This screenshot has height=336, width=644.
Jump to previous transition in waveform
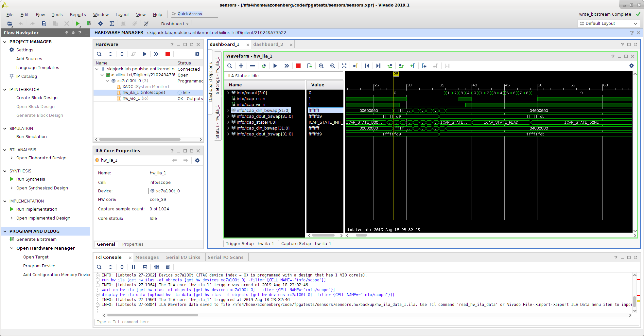(x=390, y=66)
